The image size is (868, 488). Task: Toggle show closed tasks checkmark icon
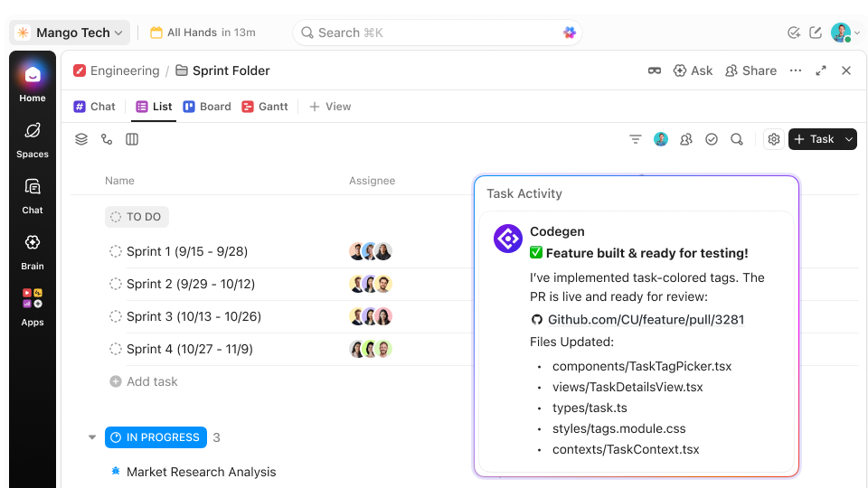click(712, 139)
